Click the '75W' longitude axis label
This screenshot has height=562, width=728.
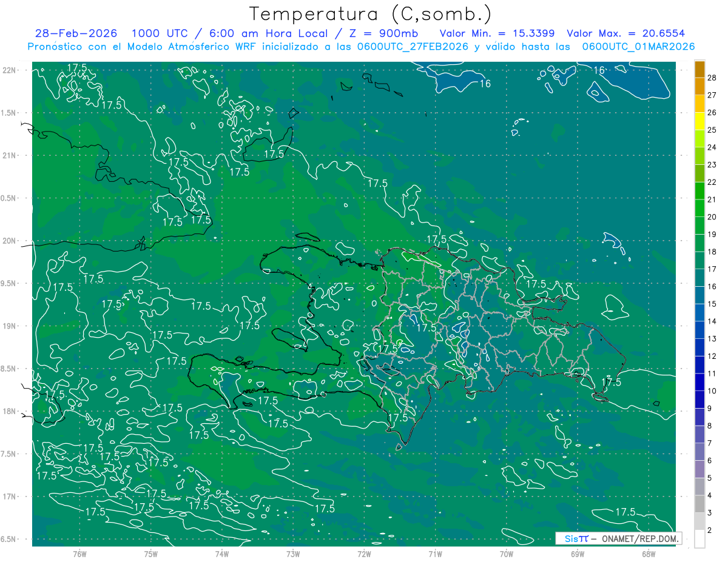click(150, 554)
